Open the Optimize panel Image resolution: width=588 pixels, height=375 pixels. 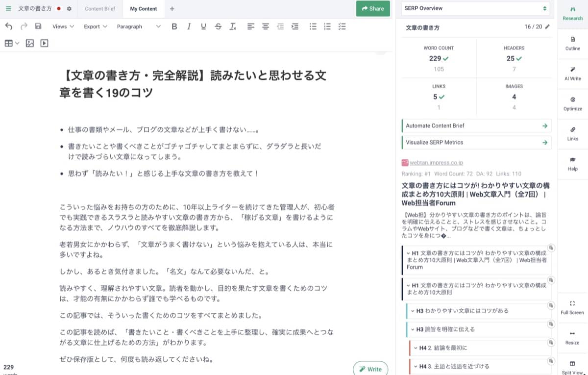572,103
